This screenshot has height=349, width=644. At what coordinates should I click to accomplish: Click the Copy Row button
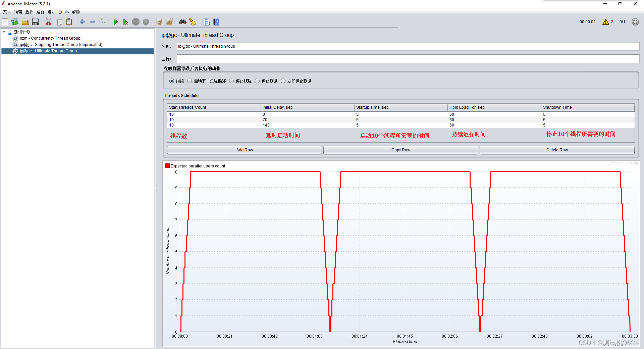(x=401, y=150)
